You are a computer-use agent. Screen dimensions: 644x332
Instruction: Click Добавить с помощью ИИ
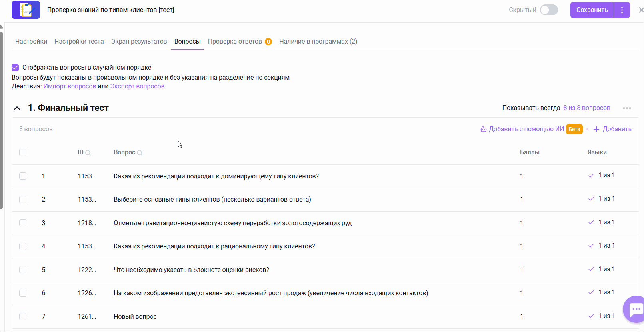click(x=526, y=129)
